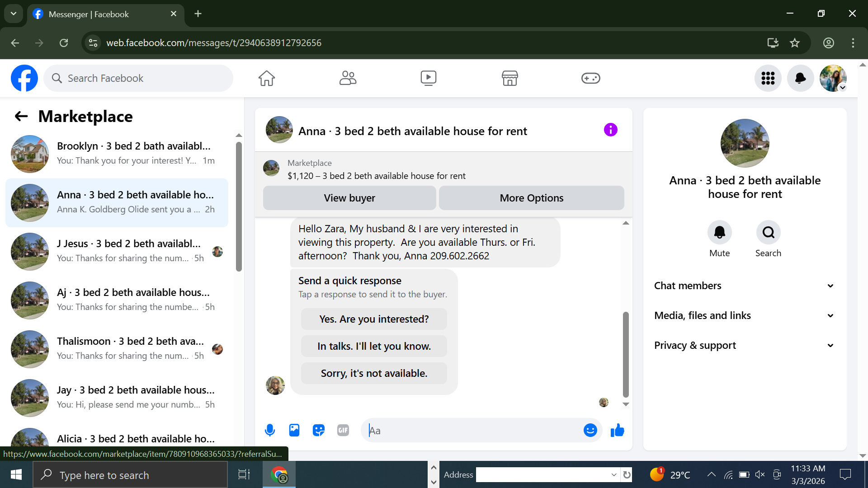Open the Video (Watch) icon
This screenshot has height=488, width=868.
429,78
